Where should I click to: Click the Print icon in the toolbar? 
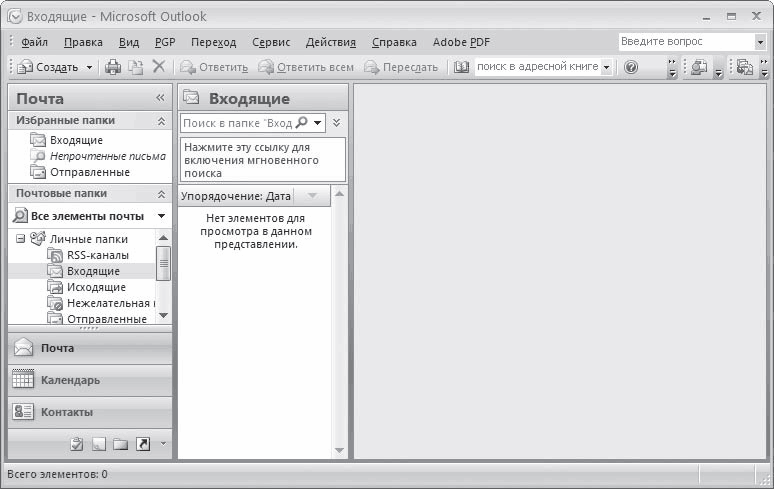[113, 67]
